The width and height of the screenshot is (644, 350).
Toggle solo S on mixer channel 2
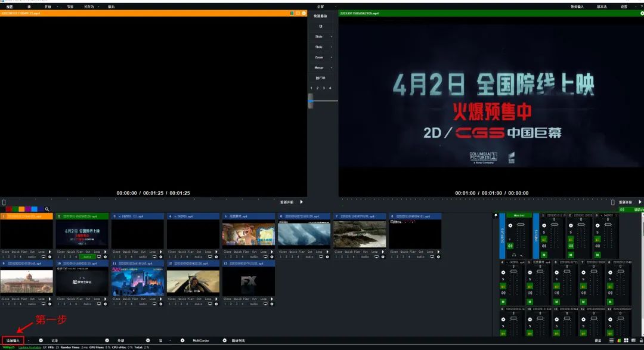pyautogui.click(x=571, y=233)
